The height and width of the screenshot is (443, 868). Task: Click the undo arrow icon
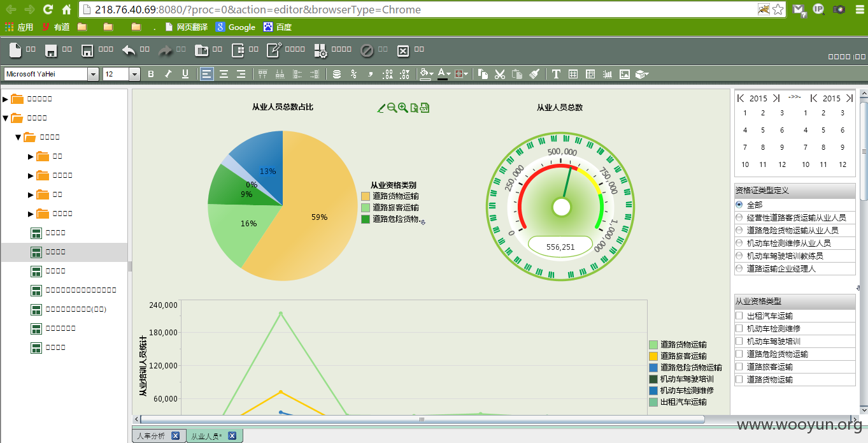[x=129, y=50]
